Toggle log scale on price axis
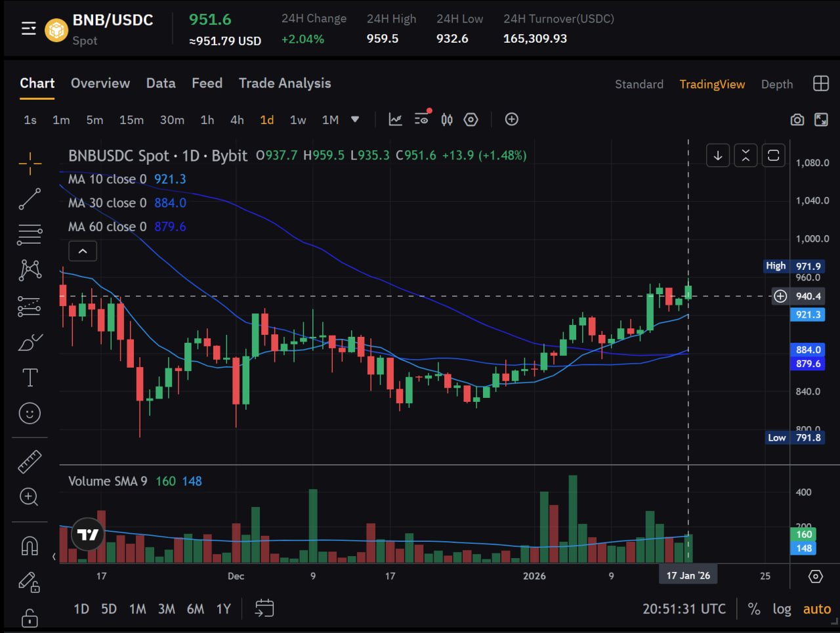This screenshot has height=633, width=840. pos(782,609)
